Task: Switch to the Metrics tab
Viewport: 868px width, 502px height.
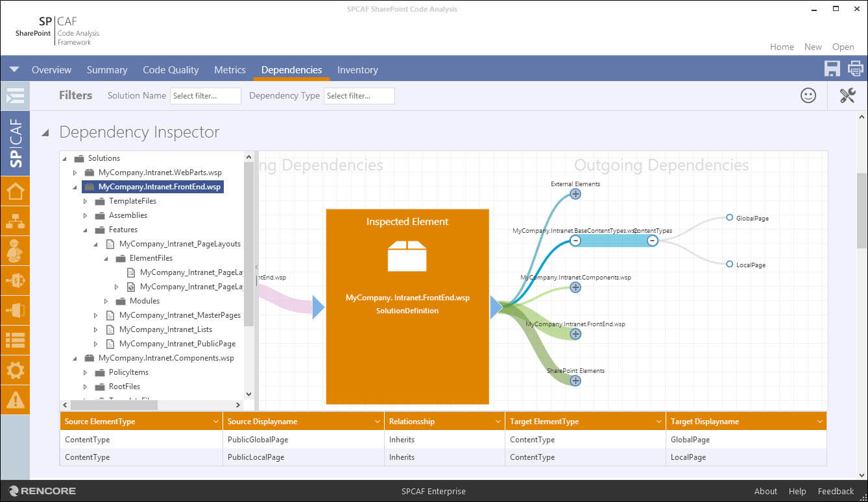Action: [230, 69]
